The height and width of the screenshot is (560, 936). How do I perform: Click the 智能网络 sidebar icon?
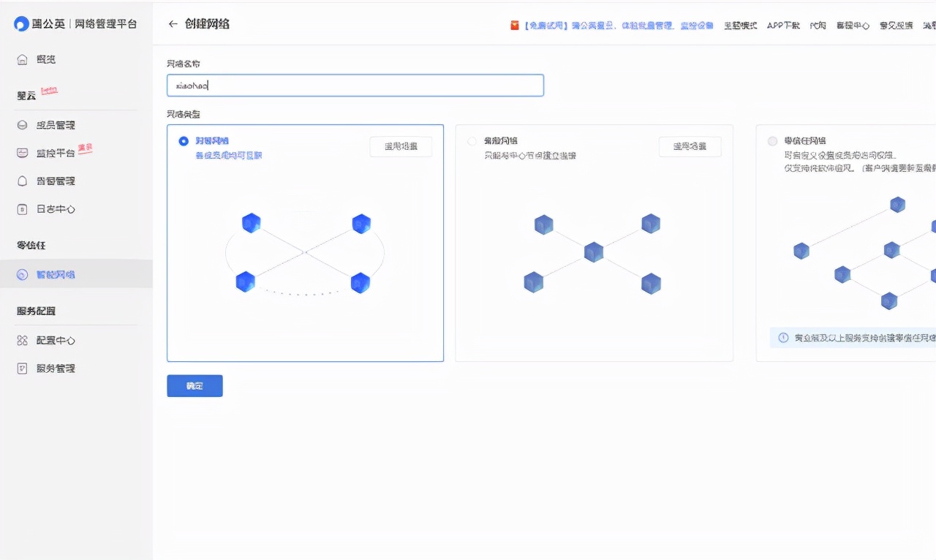(x=23, y=275)
